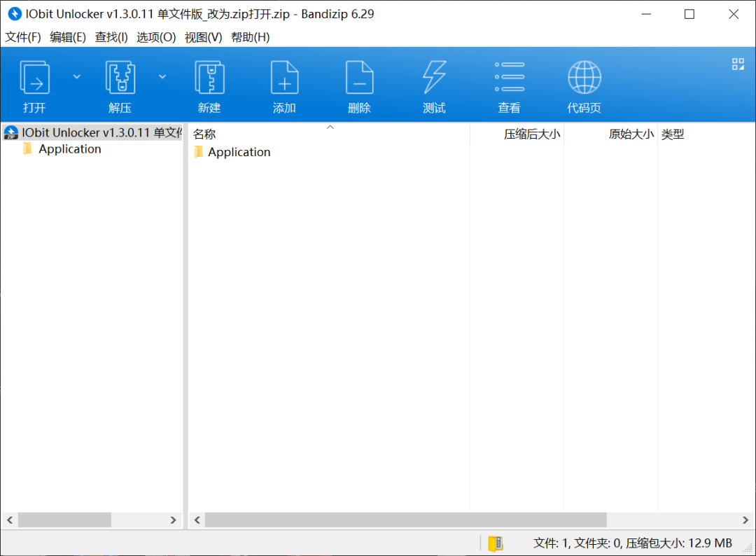Open the Edit (编辑) menu
756x556 pixels.
67,37
